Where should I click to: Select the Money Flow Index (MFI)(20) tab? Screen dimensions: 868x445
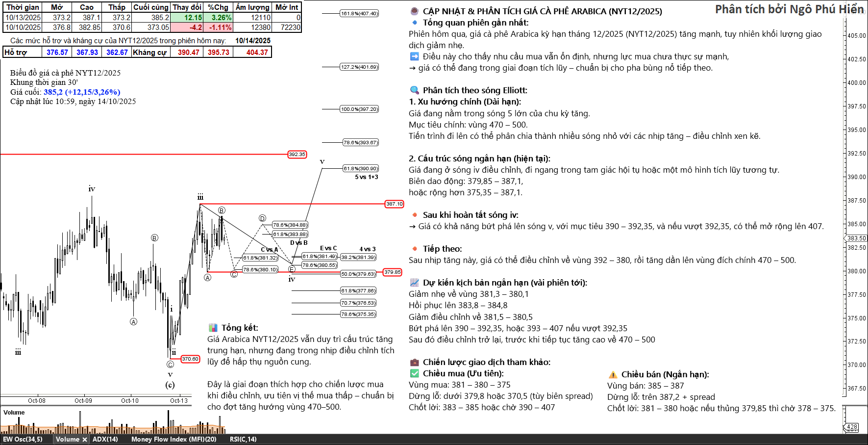(x=174, y=440)
